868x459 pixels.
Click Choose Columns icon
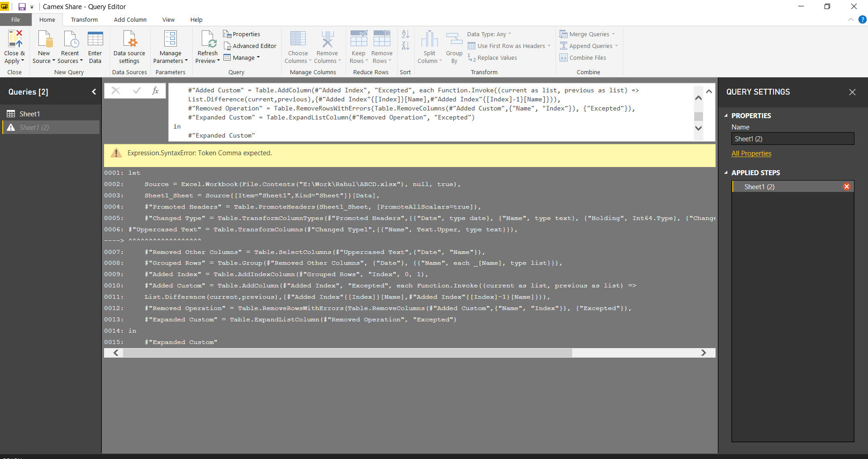(x=298, y=38)
